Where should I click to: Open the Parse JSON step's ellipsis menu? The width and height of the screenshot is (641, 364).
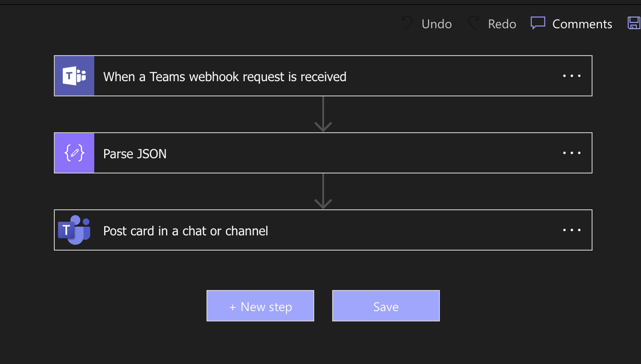(572, 153)
